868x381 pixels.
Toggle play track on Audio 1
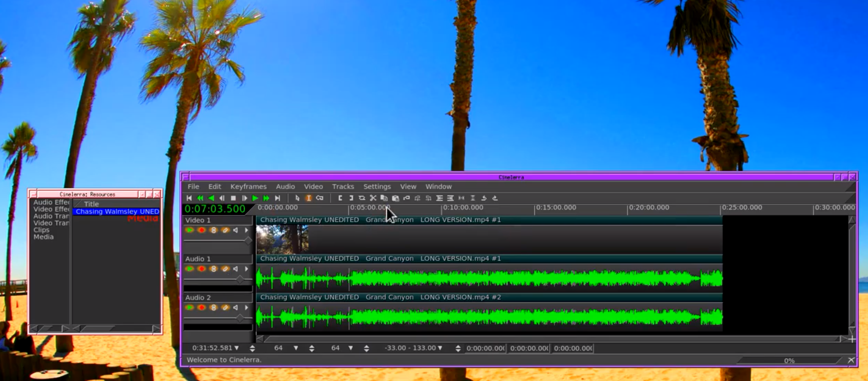pyautogui.click(x=189, y=269)
